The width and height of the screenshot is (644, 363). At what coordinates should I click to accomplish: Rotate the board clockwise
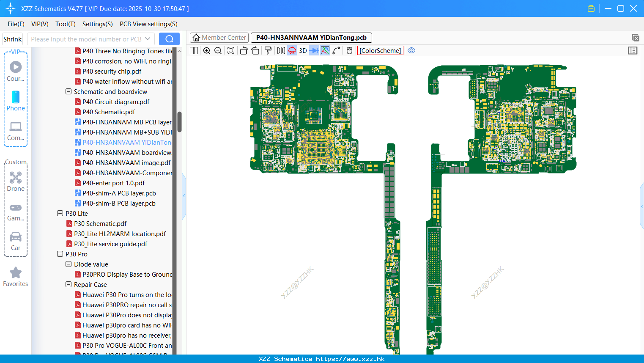point(255,50)
